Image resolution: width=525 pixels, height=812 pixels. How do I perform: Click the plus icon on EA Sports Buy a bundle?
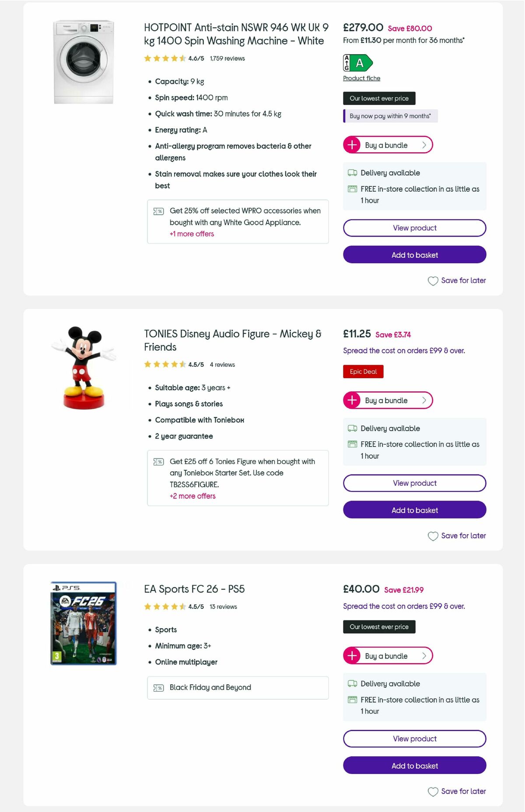[352, 655]
